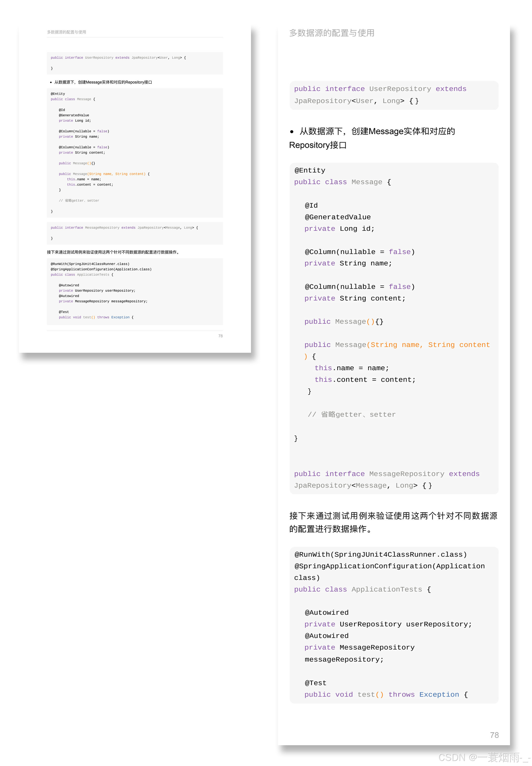Click the small page header 多数据源的配置与使用

pyautogui.click(x=66, y=32)
